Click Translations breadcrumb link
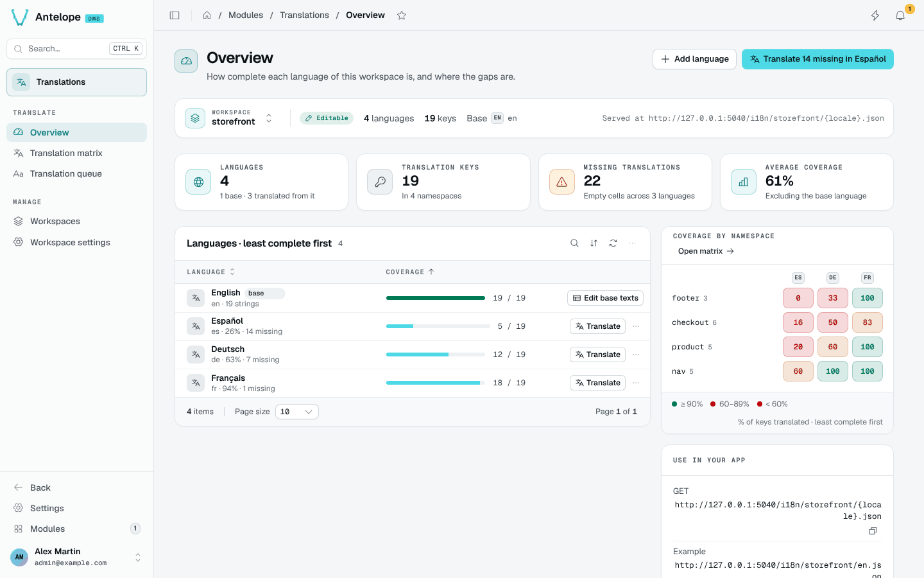 (304, 15)
